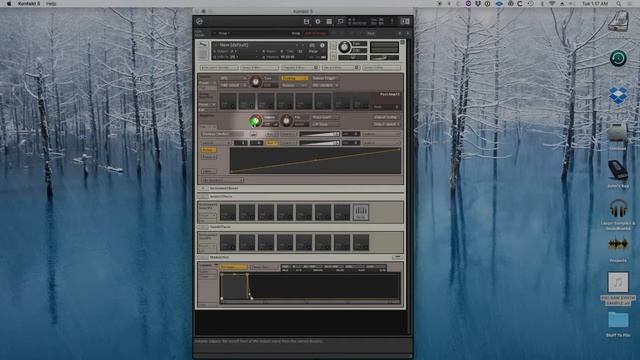Toggle the yellow Tracking button

point(294,78)
